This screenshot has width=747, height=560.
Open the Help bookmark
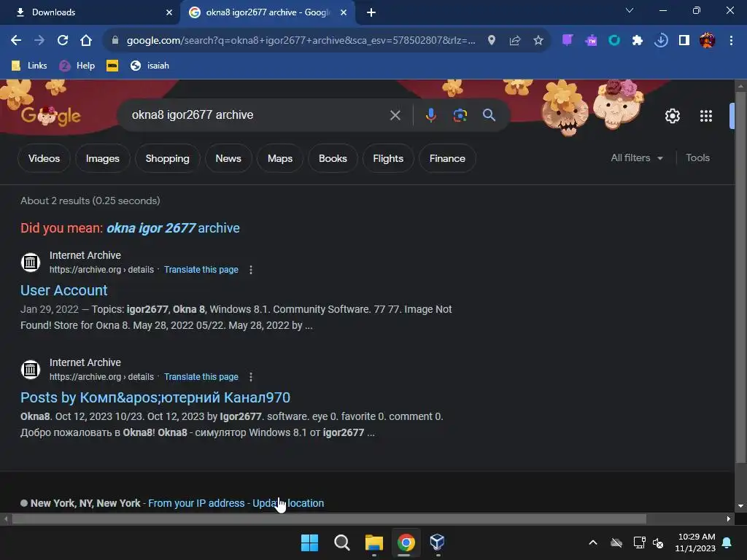click(77, 66)
